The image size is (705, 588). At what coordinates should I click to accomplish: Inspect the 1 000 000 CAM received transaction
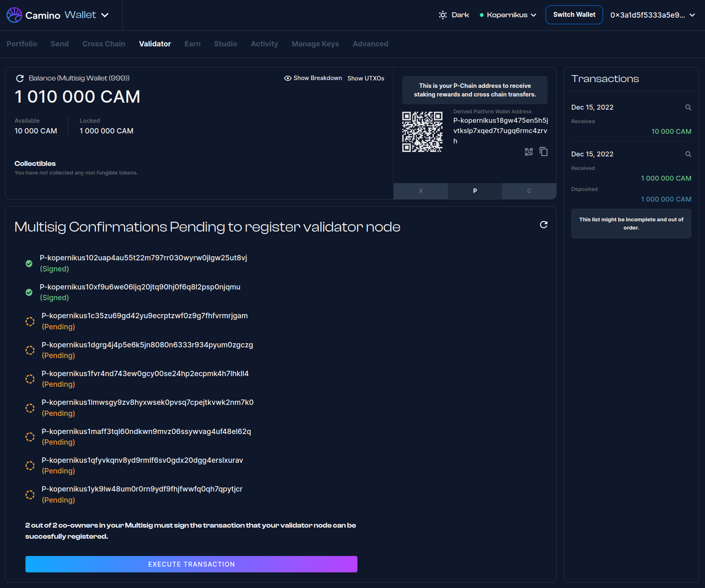[688, 154]
